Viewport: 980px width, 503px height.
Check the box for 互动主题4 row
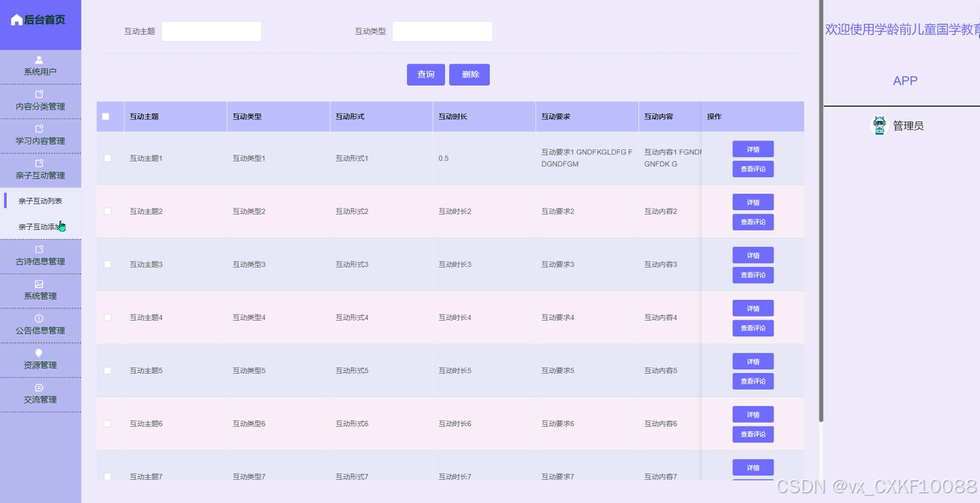pos(107,318)
